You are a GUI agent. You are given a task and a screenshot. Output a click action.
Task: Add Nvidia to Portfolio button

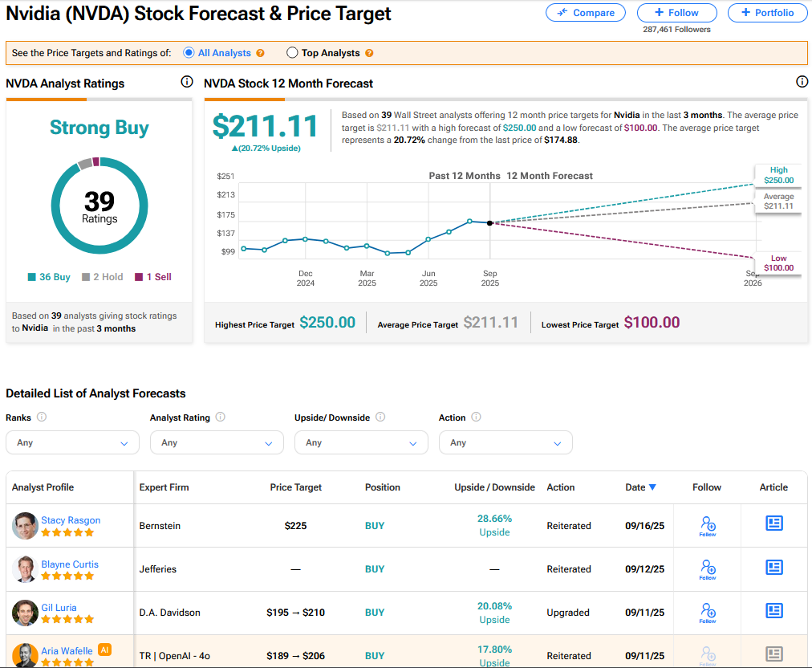(767, 13)
